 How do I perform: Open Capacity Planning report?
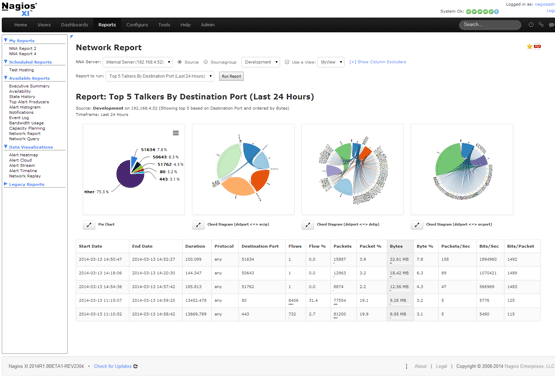(27, 128)
